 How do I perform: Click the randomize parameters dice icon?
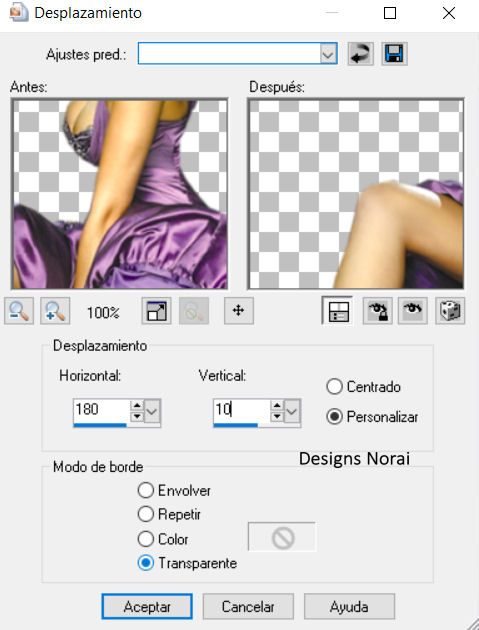450,311
